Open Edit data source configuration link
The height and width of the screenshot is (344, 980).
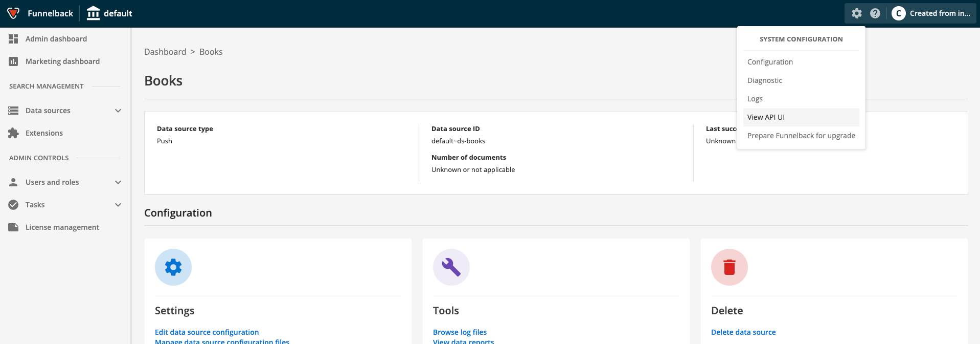[x=207, y=332]
